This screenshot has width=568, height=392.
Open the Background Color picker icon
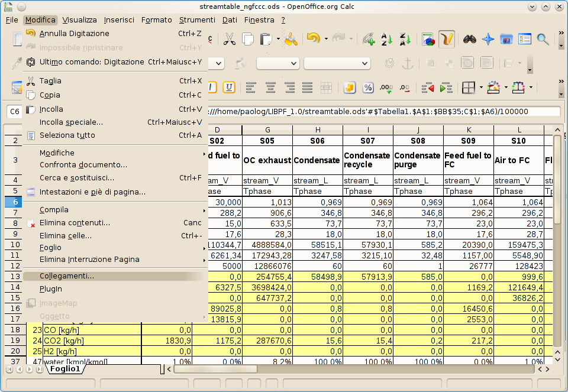[495, 88]
